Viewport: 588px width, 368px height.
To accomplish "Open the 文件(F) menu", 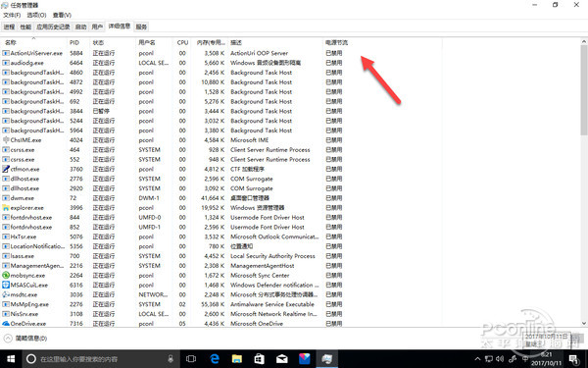I will (x=12, y=15).
